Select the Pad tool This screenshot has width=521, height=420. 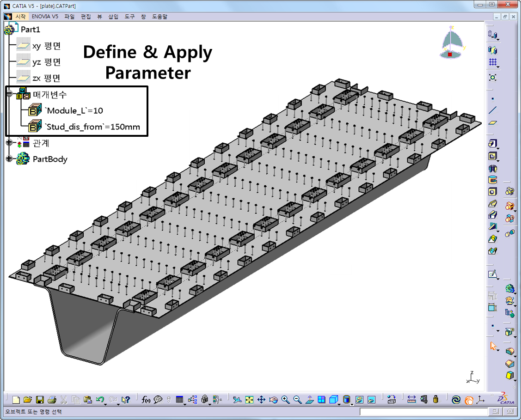pyautogui.click(x=492, y=143)
